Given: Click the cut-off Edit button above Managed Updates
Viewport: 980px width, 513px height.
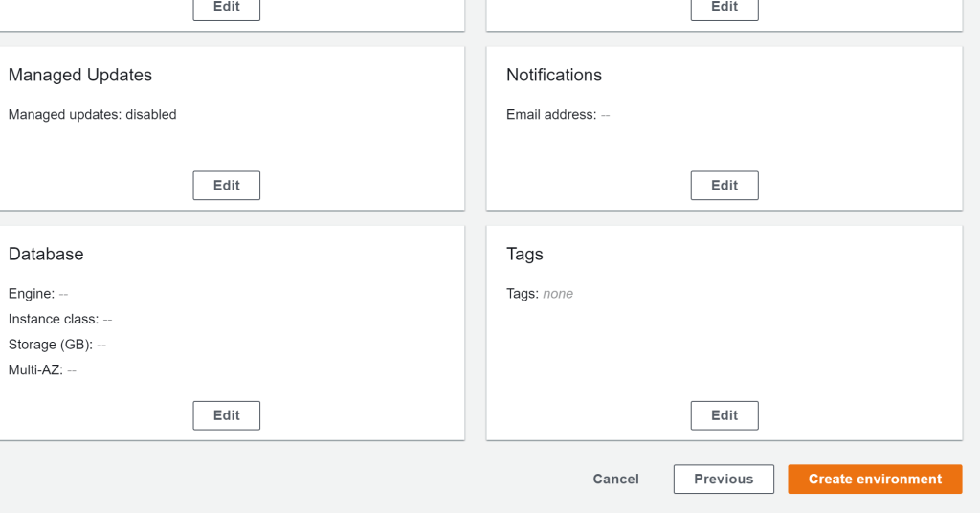Looking at the screenshot, I should tap(226, 8).
